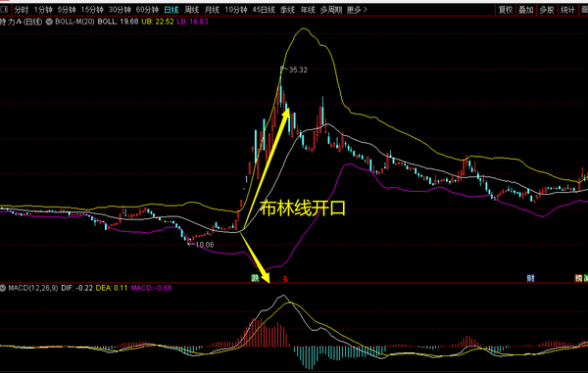Click the DIF: -0.22 value
The width and height of the screenshot is (588, 373).
tap(76, 288)
